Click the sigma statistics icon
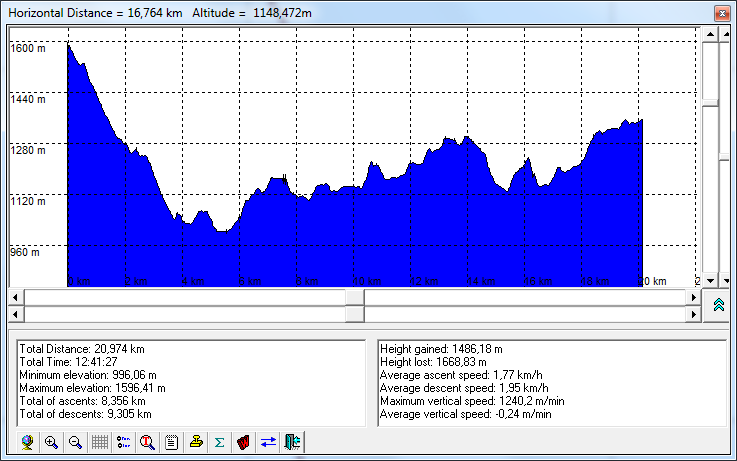The width and height of the screenshot is (737, 461). 219,442
